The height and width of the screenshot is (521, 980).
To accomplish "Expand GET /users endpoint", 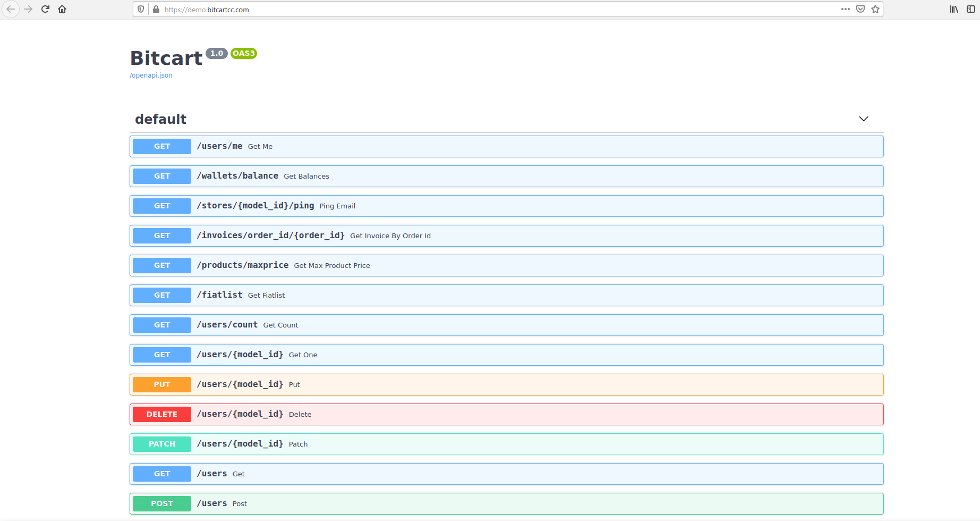I will pyautogui.click(x=507, y=474).
